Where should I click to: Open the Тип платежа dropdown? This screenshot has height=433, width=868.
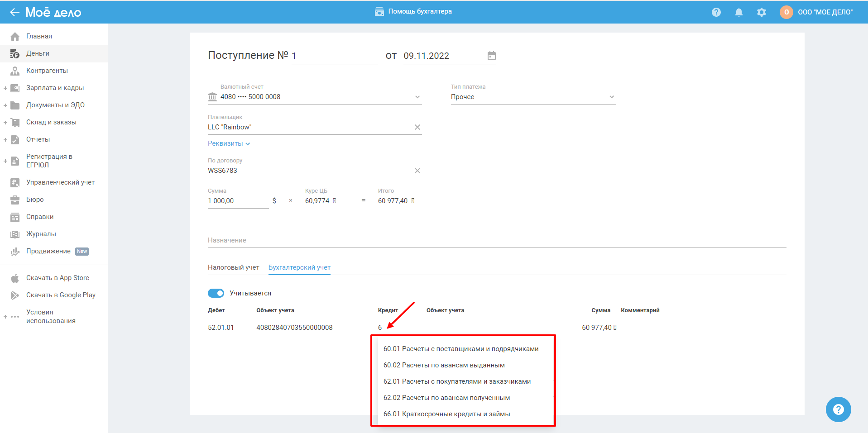[x=611, y=97]
